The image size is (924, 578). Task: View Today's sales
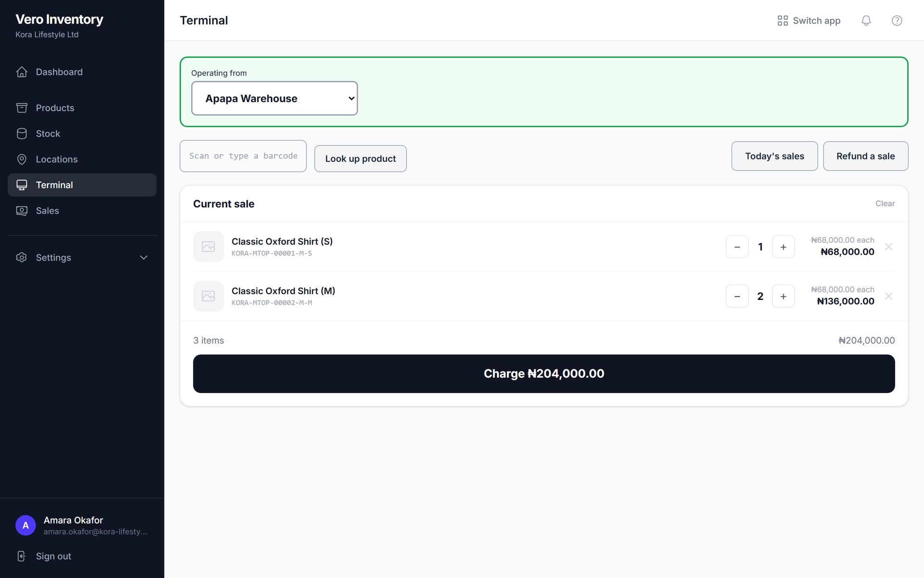click(774, 156)
